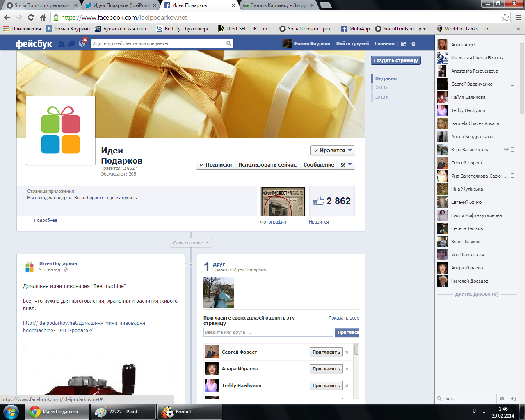Open the Подробнее link
The image size is (525, 420).
(x=46, y=220)
